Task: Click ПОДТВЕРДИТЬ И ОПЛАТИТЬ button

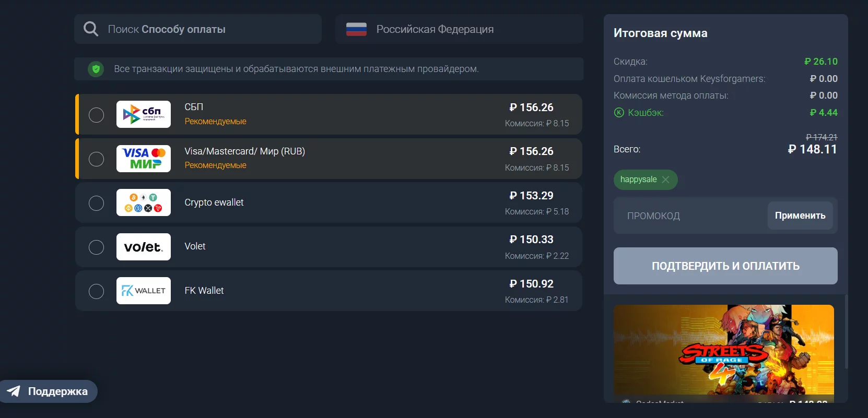Action: click(725, 266)
